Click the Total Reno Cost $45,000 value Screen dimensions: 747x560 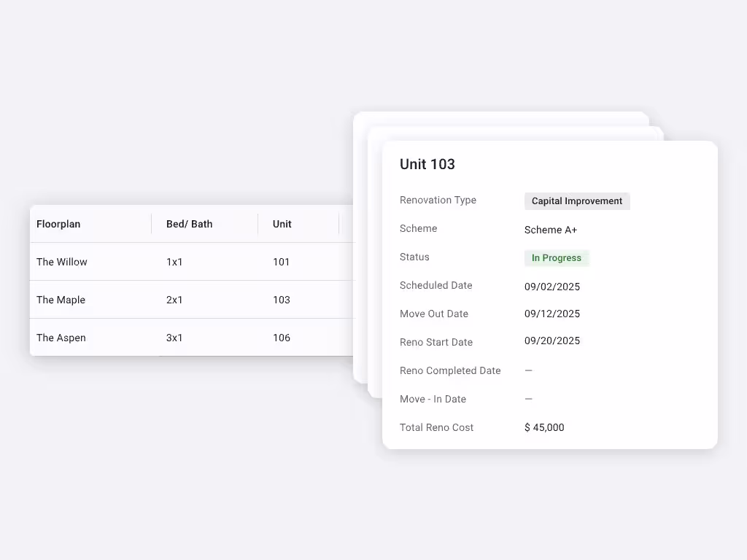pyautogui.click(x=544, y=427)
